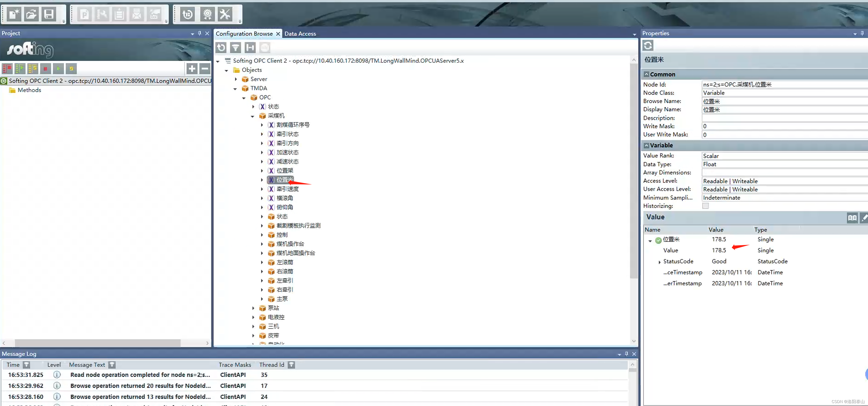Click the red stop-all sessions icon
Screen dimensions: 868x406
(x=7, y=69)
